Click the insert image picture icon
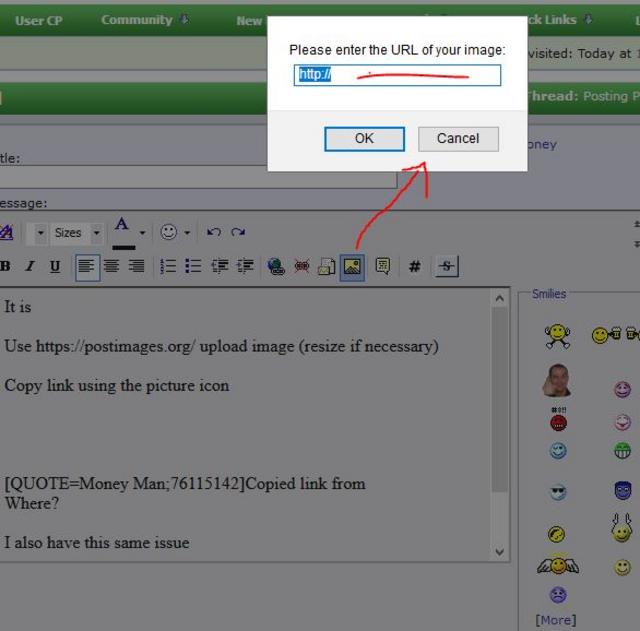The image size is (640, 631). click(x=352, y=267)
